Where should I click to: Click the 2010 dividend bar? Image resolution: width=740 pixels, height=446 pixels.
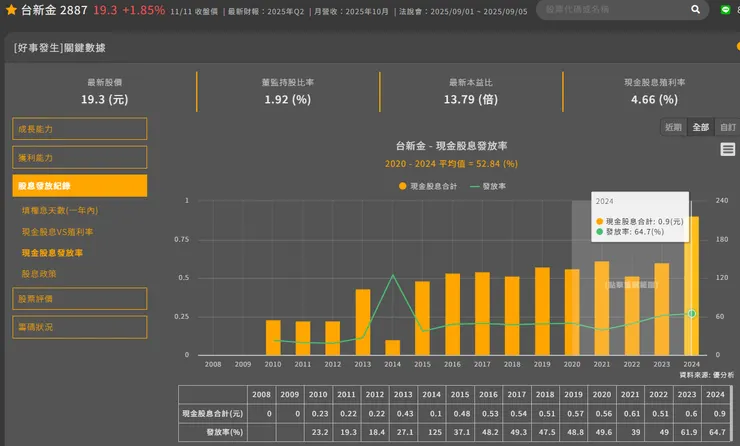[x=273, y=338]
